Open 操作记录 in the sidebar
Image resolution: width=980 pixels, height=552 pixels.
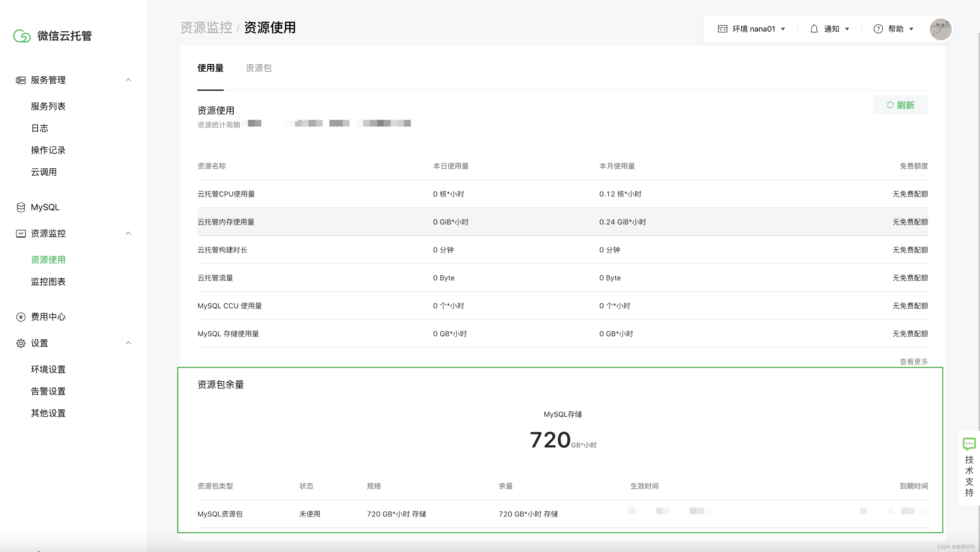tap(48, 150)
